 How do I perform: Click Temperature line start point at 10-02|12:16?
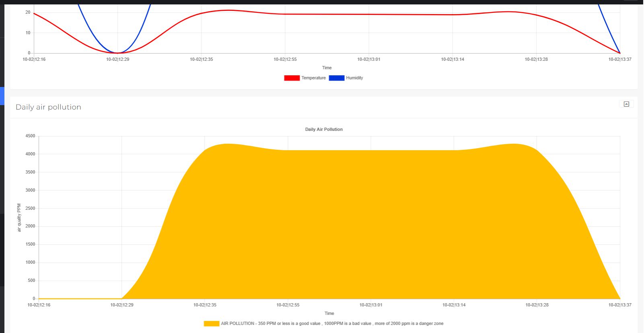[34, 13]
